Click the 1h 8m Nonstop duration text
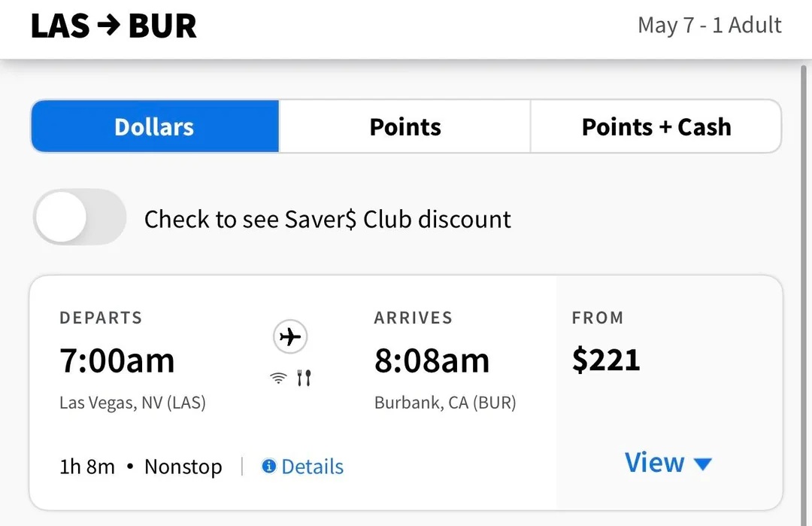Screen dimensions: 812x526 [141, 467]
